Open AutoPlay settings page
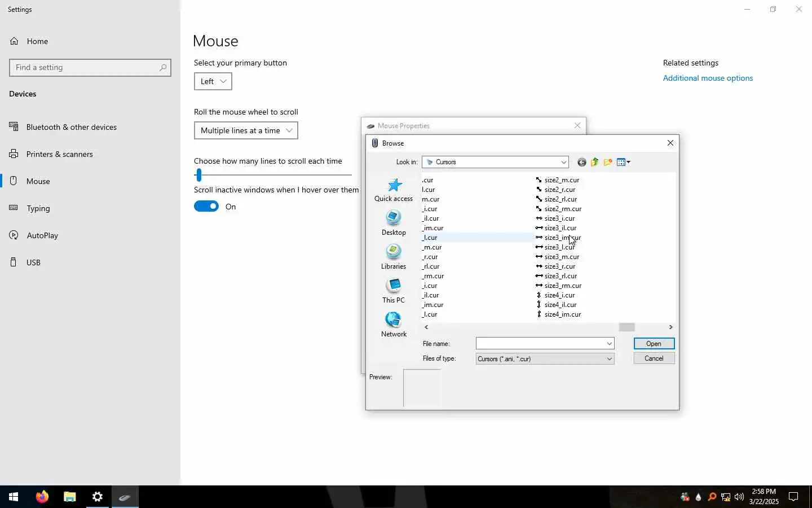 [90, 235]
